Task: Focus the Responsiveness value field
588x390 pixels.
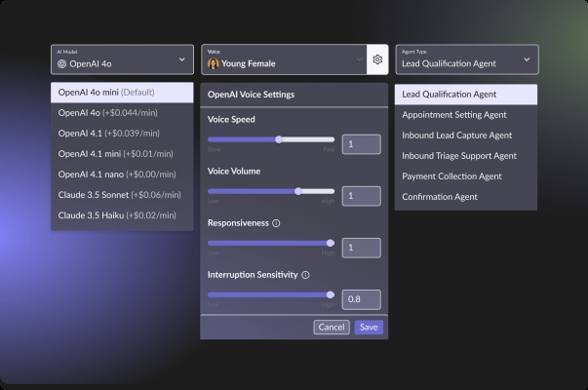Action: point(362,248)
